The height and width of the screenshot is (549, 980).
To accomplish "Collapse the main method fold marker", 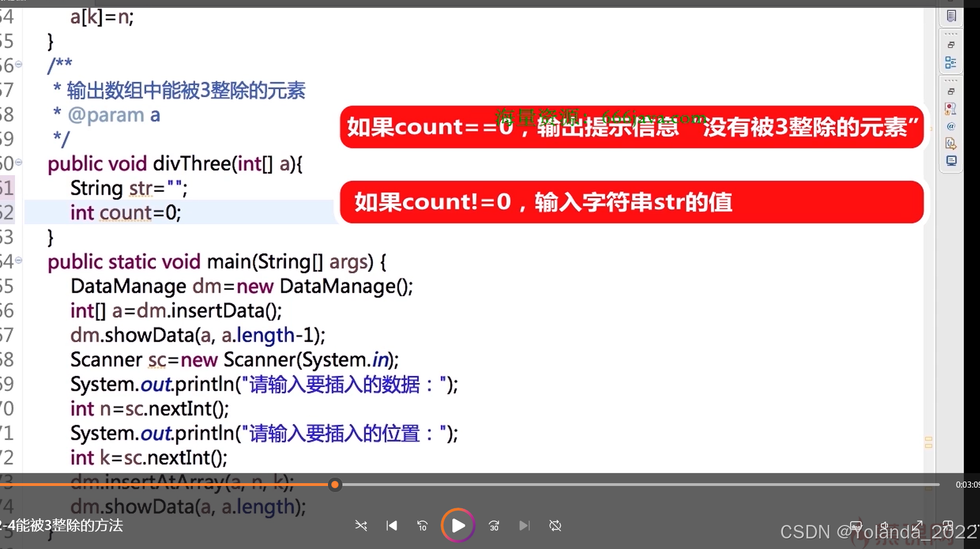I will point(18,260).
